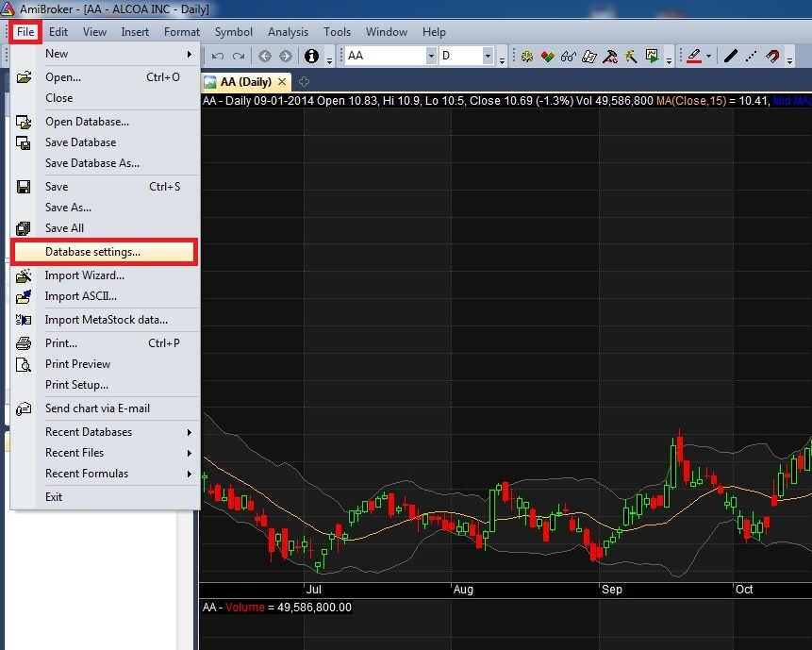The image size is (812, 650).
Task: Click the Import Wizard icon
Action: click(x=24, y=275)
